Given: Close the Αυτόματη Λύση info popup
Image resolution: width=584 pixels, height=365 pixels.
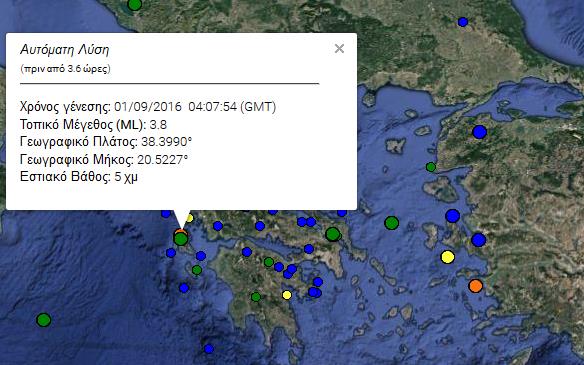Looking at the screenshot, I should pyautogui.click(x=339, y=48).
